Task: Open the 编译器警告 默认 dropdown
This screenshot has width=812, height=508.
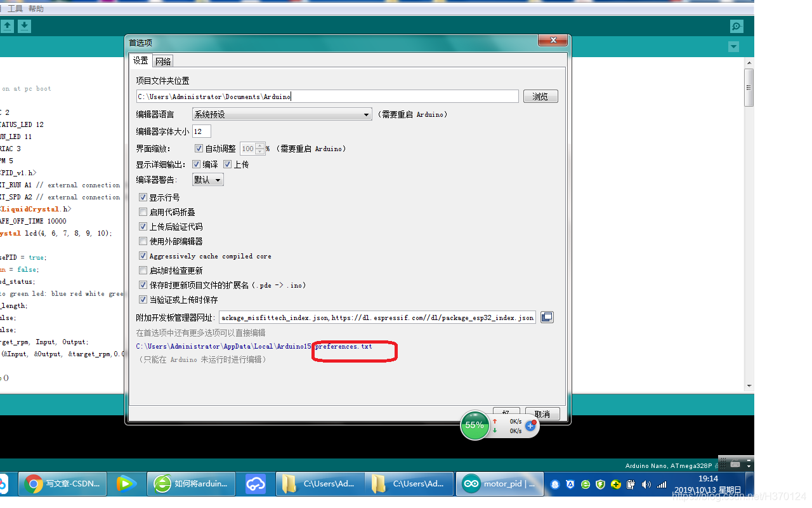Action: 207,179
